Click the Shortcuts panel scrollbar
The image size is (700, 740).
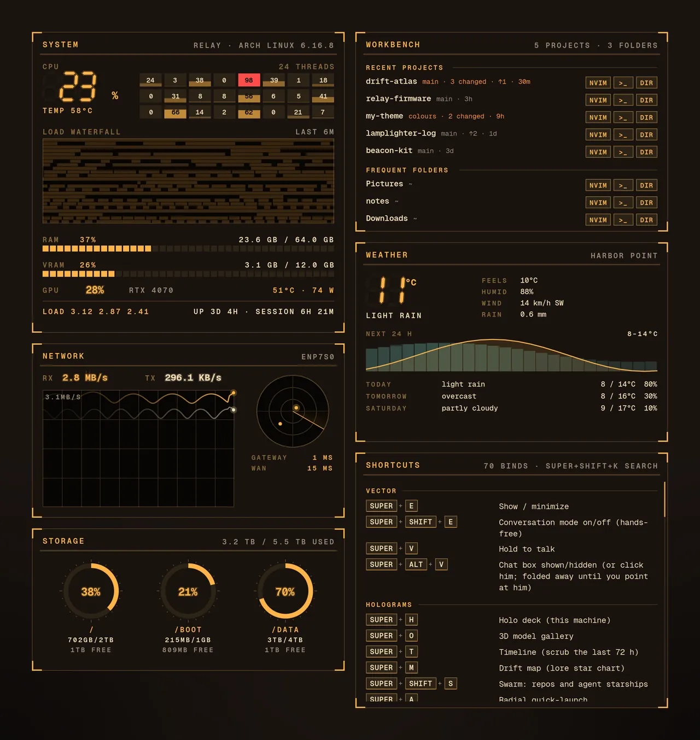665,500
